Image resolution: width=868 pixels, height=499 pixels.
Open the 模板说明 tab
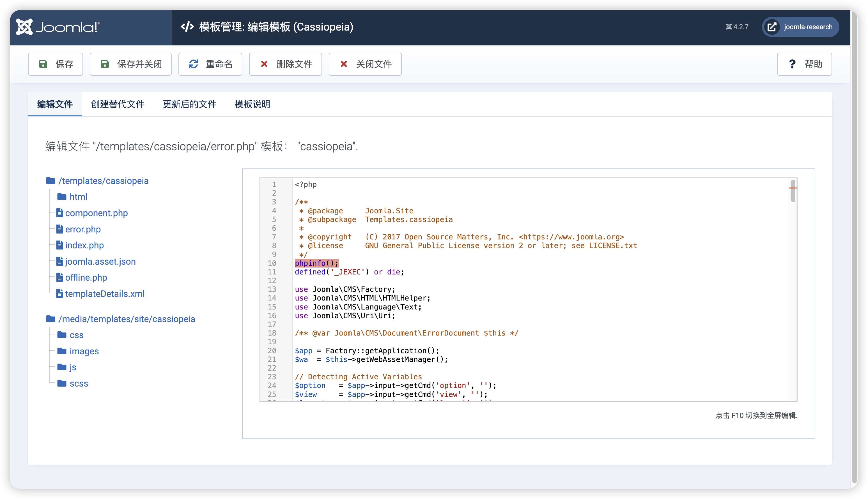pos(252,104)
